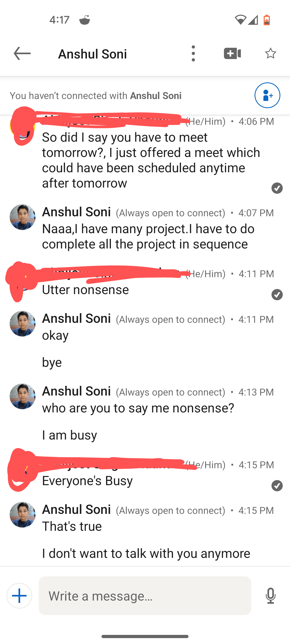Open attachment options plus button
The height and width of the screenshot is (644, 290).
click(19, 596)
